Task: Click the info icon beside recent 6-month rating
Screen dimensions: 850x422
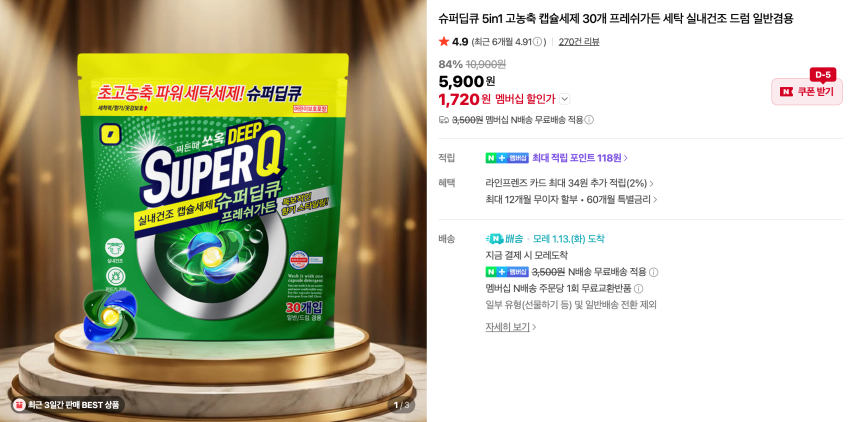Action: pyautogui.click(x=537, y=42)
